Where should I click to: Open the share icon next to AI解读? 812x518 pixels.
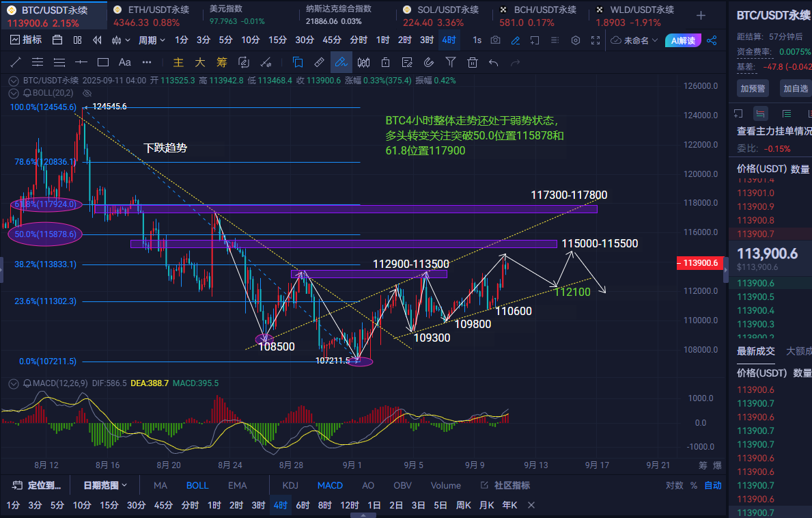click(x=712, y=40)
